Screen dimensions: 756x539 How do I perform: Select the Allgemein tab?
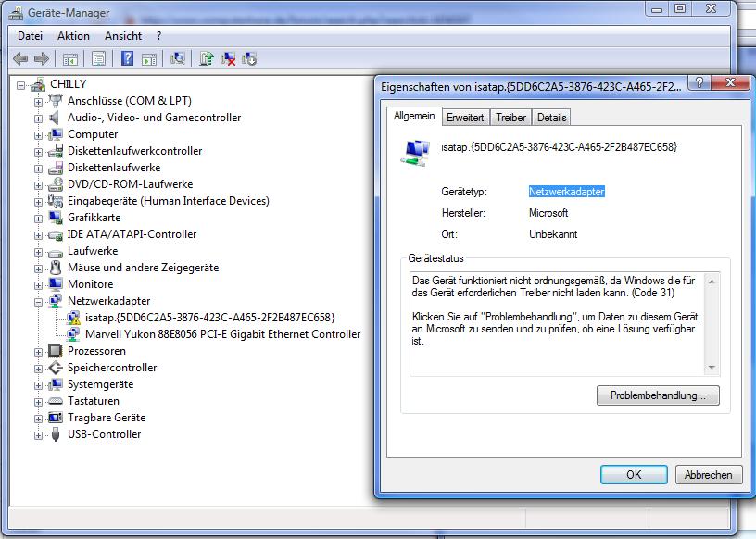(414, 116)
